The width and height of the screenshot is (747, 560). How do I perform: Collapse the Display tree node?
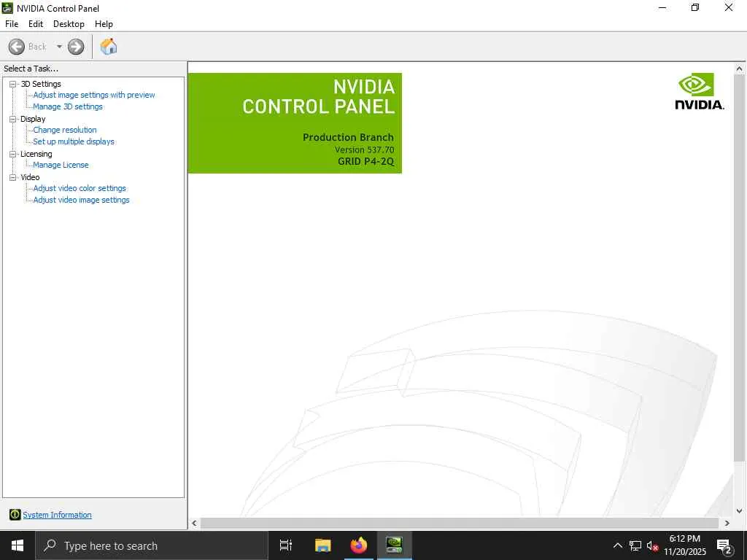click(x=13, y=119)
